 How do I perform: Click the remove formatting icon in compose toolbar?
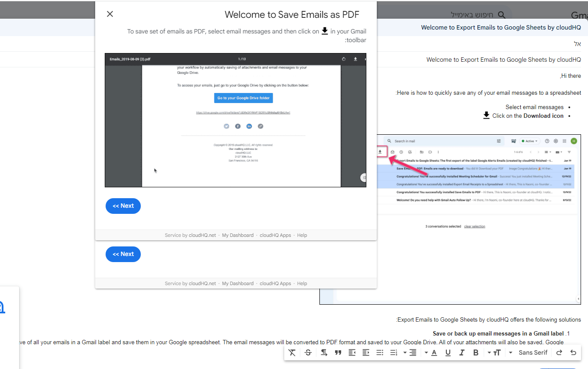pyautogui.click(x=292, y=352)
